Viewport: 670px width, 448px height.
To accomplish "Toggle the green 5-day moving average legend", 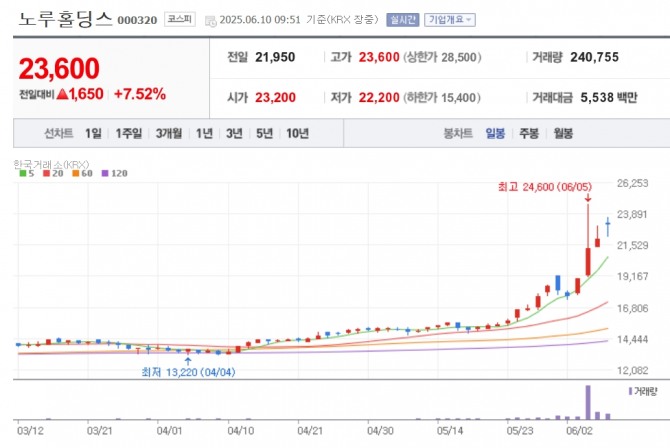I will point(25,174).
